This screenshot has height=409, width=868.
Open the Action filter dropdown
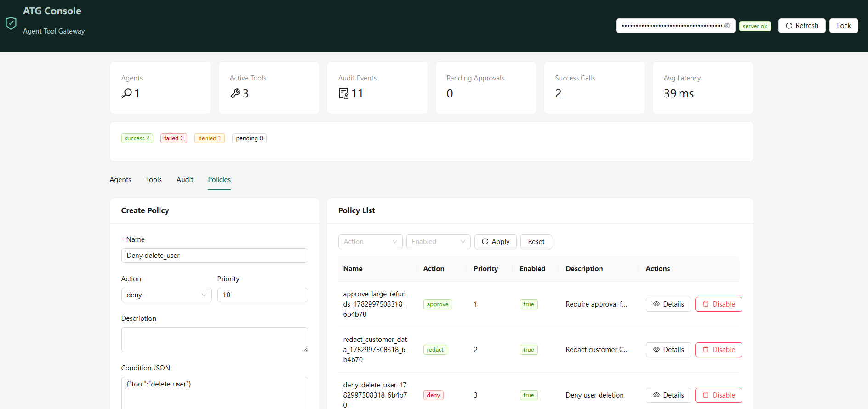371,242
